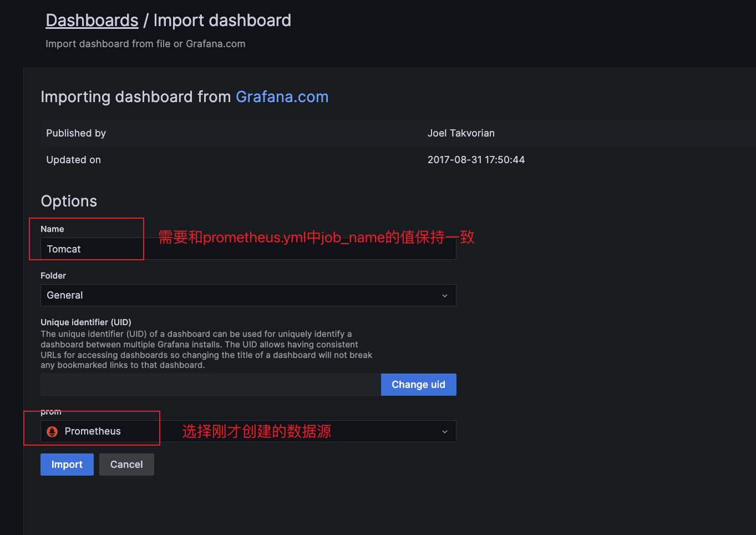Viewport: 756px width, 535px height.
Task: Expand the prom data source chevron
Action: pos(444,432)
